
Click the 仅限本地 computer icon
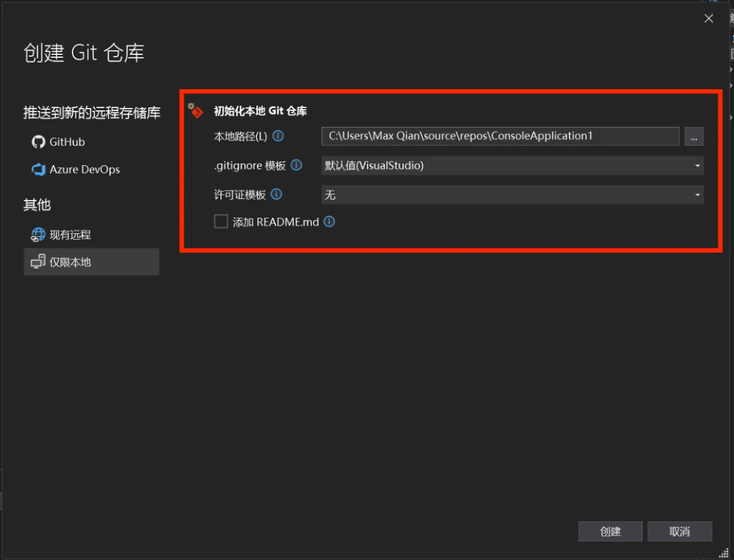coord(38,262)
